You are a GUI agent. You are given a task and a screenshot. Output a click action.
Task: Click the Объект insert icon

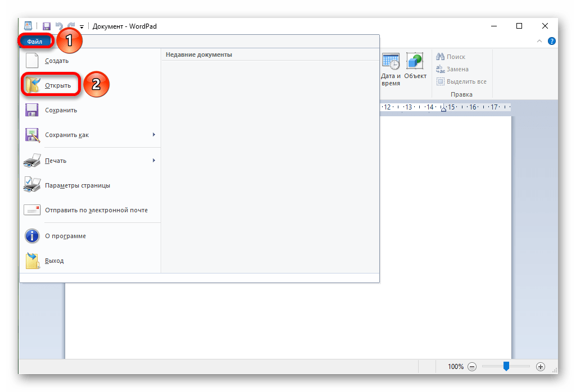click(x=415, y=66)
